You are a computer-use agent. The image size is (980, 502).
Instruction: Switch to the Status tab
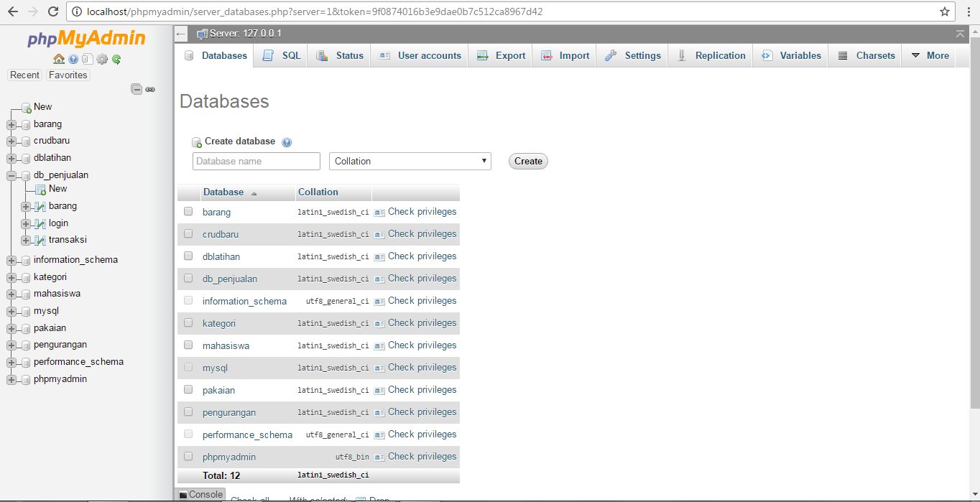coord(339,55)
